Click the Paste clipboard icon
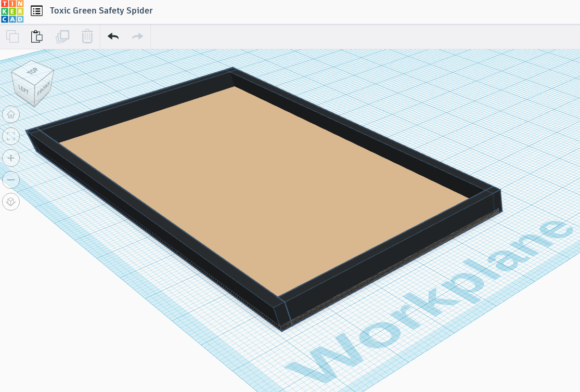This screenshot has width=580, height=392. click(36, 36)
